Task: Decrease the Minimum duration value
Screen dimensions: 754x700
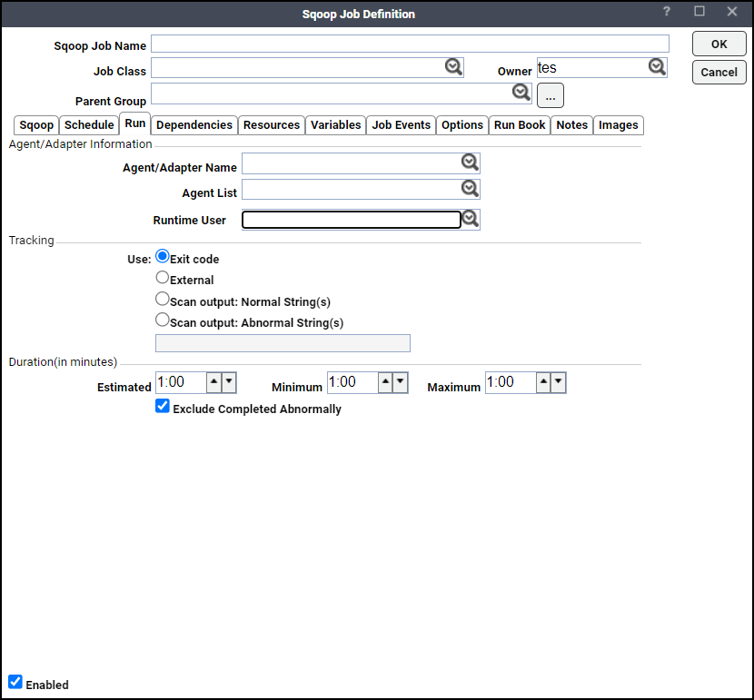Action: tap(400, 382)
